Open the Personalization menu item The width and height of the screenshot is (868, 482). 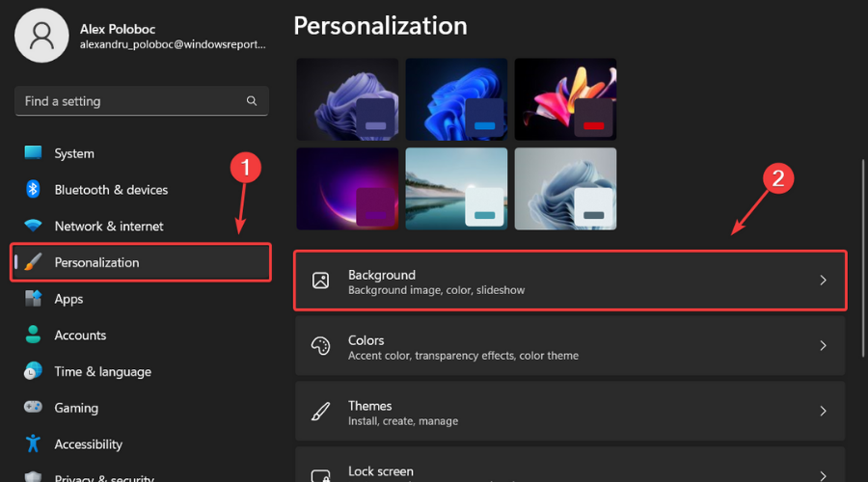tap(96, 262)
